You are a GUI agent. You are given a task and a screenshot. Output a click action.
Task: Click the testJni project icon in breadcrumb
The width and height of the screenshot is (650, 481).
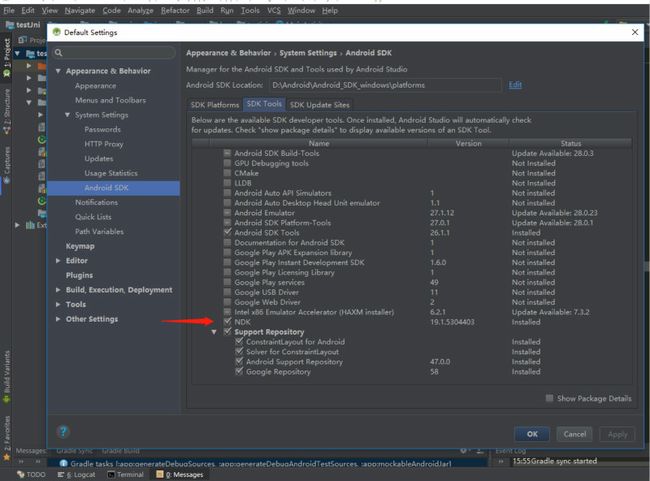point(10,25)
